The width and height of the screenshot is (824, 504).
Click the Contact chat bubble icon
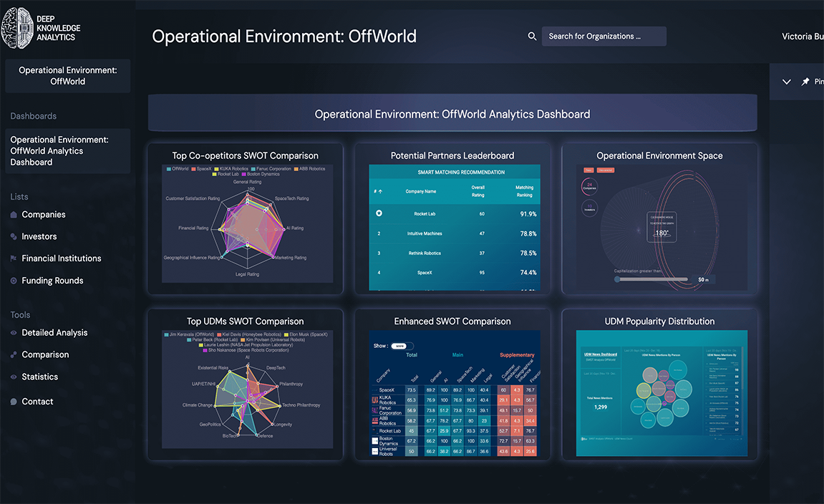pos(14,402)
